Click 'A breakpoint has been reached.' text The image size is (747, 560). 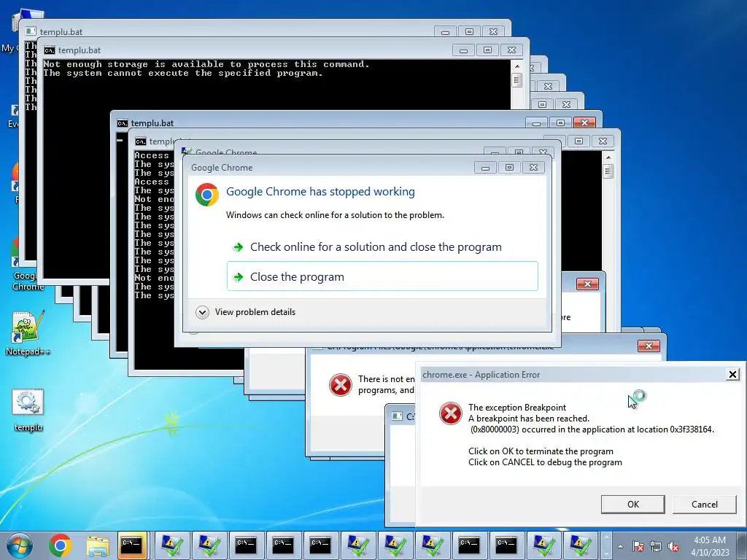(529, 419)
